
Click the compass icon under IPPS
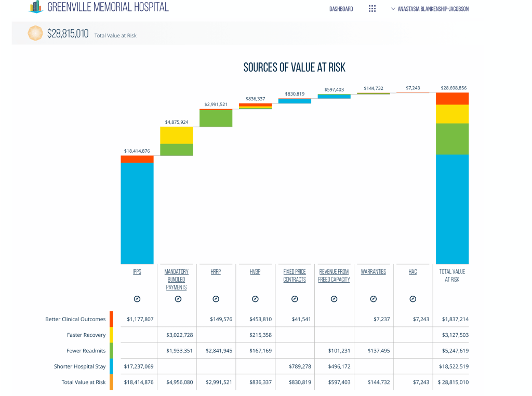pos(137,299)
